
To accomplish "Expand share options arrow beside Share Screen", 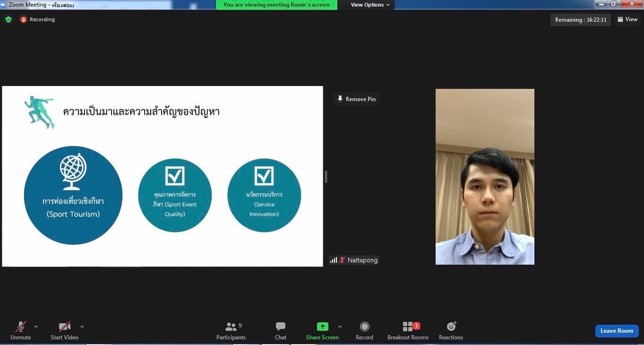I will pyautogui.click(x=340, y=327).
